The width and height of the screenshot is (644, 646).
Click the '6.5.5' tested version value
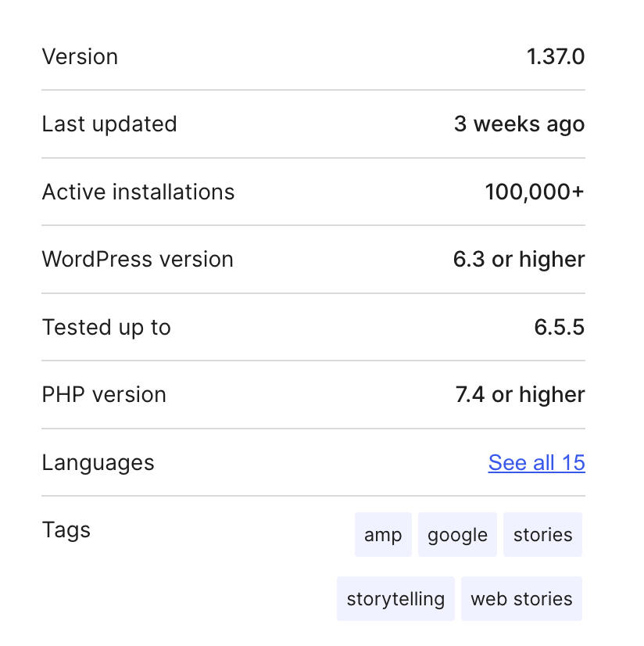tap(559, 327)
